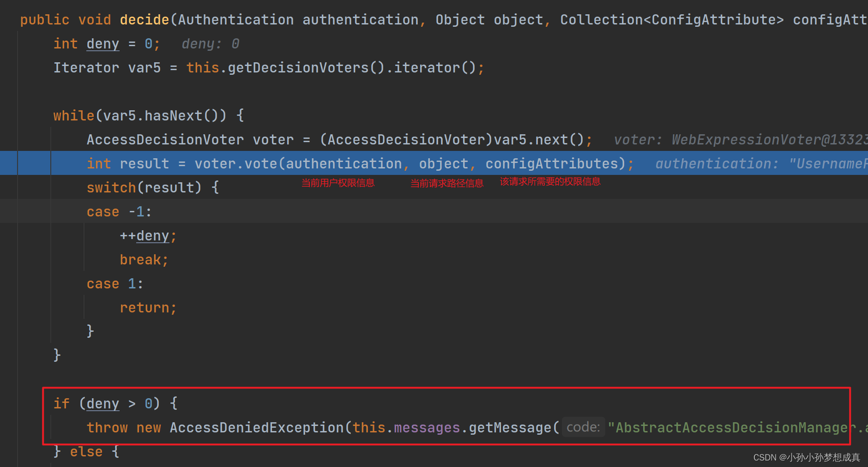
Task: Click the 'break;' statement
Action: coord(144,260)
